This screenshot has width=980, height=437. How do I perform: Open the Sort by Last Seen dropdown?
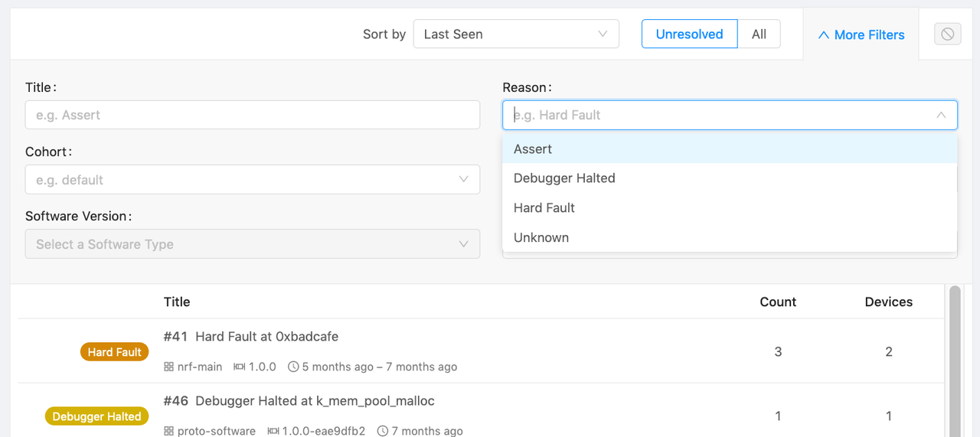point(516,34)
